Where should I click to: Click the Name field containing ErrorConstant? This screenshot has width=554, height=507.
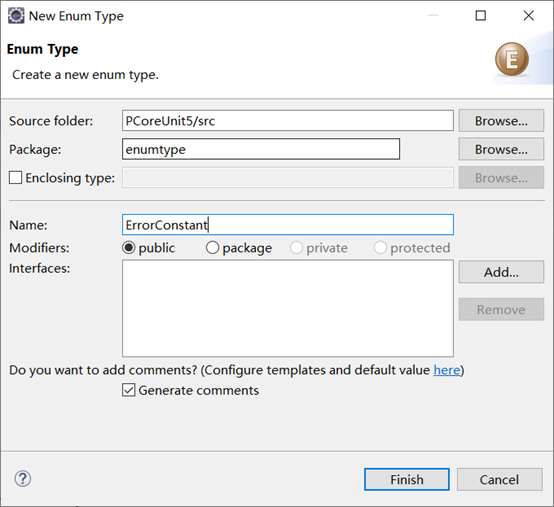point(288,225)
